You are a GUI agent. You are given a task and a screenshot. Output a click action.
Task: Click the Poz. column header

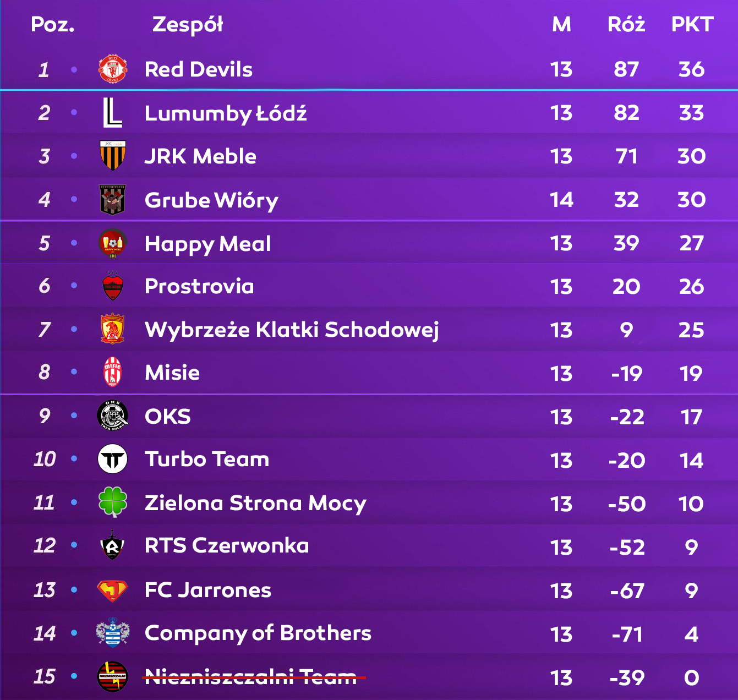pos(53,25)
